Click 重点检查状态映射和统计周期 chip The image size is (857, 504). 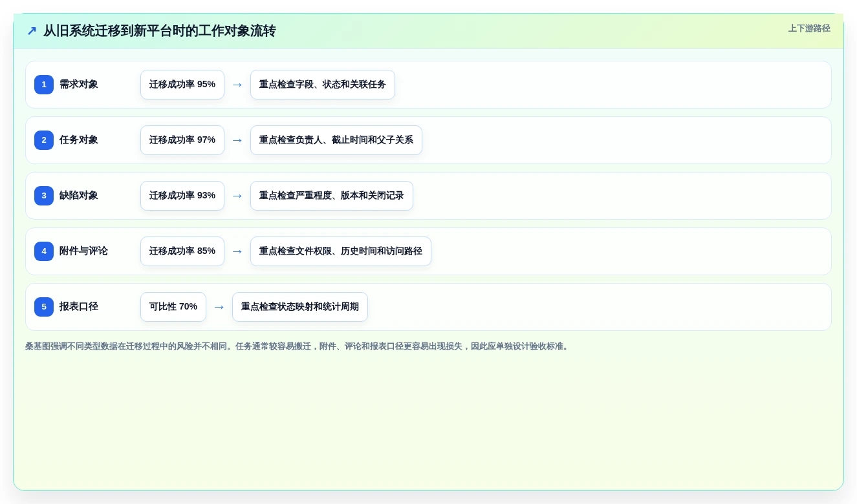(300, 307)
